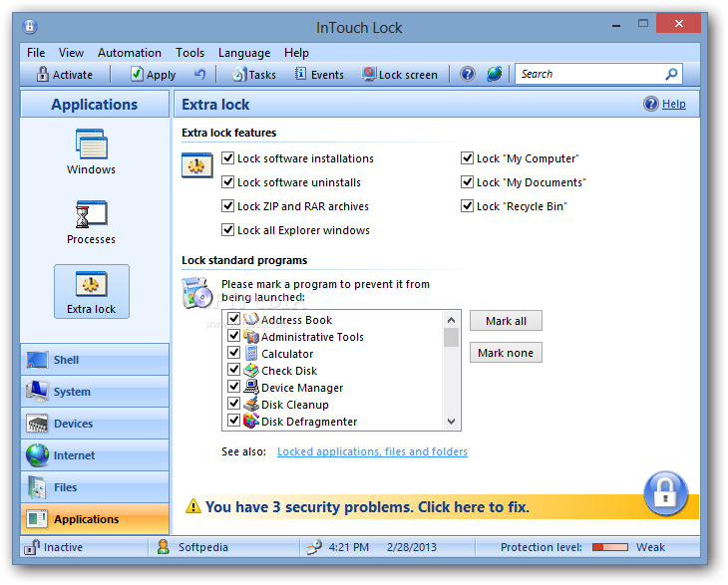Click the Protection level indicator bar
Screen dimensions: 728x585
[x=610, y=547]
